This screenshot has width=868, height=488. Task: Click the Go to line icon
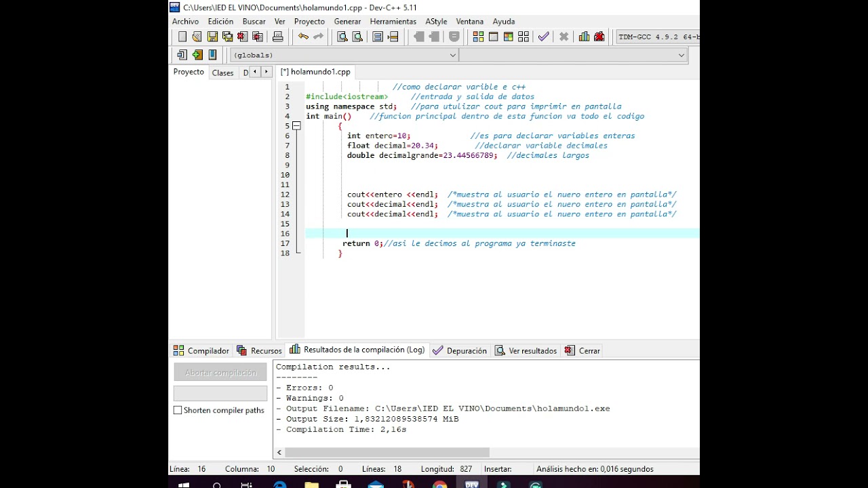click(393, 37)
